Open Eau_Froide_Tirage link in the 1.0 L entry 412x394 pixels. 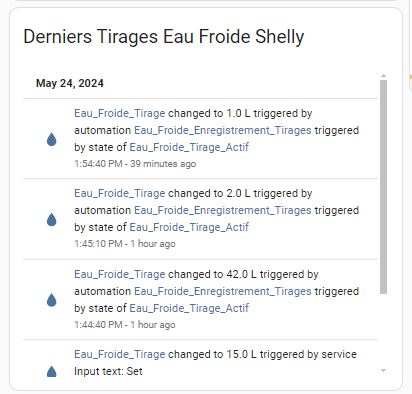click(x=120, y=114)
